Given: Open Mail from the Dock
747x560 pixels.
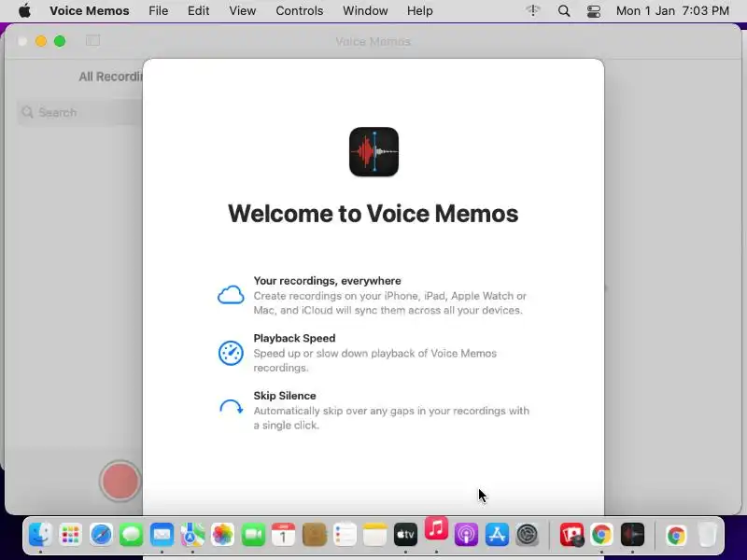Looking at the screenshot, I should pos(162,535).
